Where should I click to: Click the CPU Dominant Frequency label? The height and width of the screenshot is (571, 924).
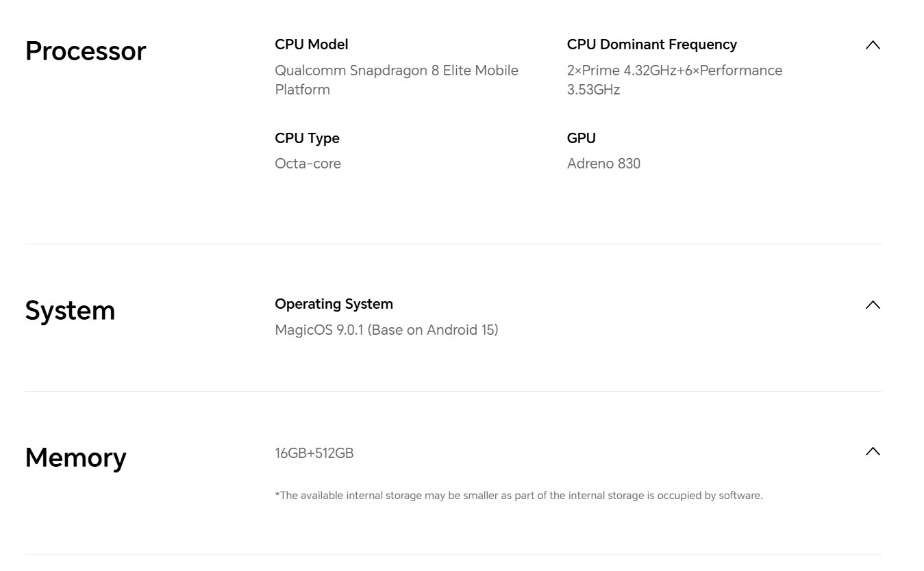tap(651, 45)
